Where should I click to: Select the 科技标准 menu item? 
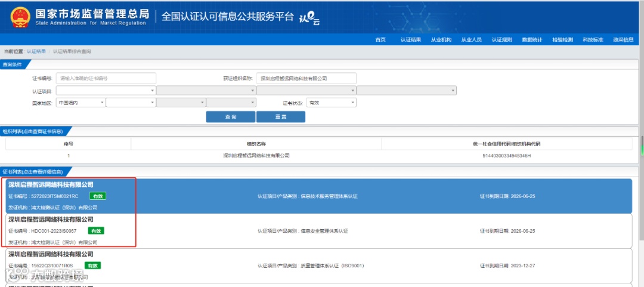click(x=593, y=40)
